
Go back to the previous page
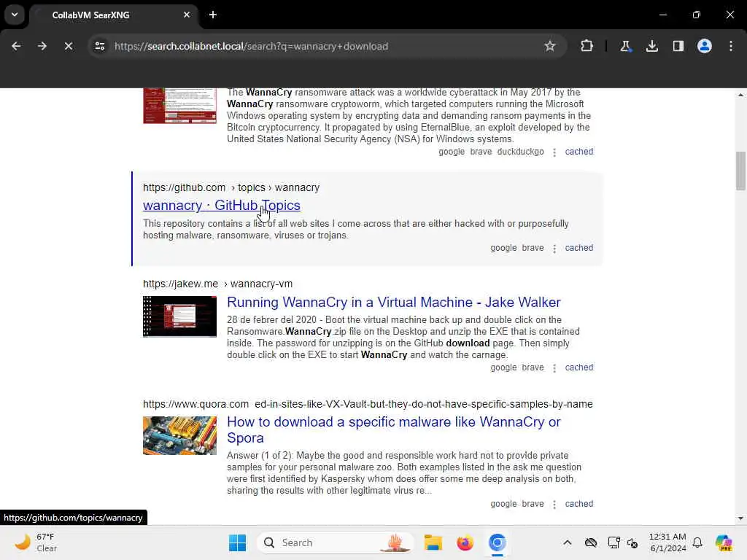click(x=16, y=46)
